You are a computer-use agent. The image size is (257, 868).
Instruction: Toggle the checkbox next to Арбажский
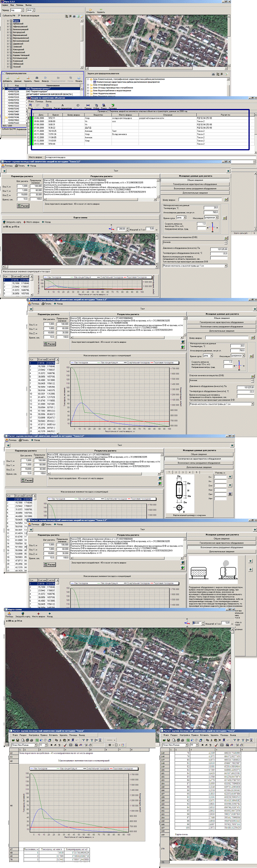[x=11, y=24]
